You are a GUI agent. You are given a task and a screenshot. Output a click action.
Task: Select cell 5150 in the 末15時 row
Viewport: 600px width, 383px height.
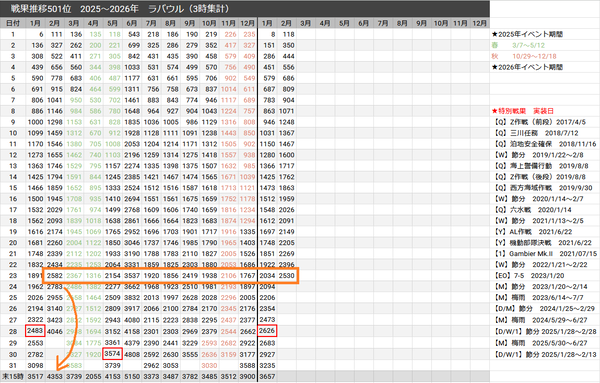coord(132,376)
